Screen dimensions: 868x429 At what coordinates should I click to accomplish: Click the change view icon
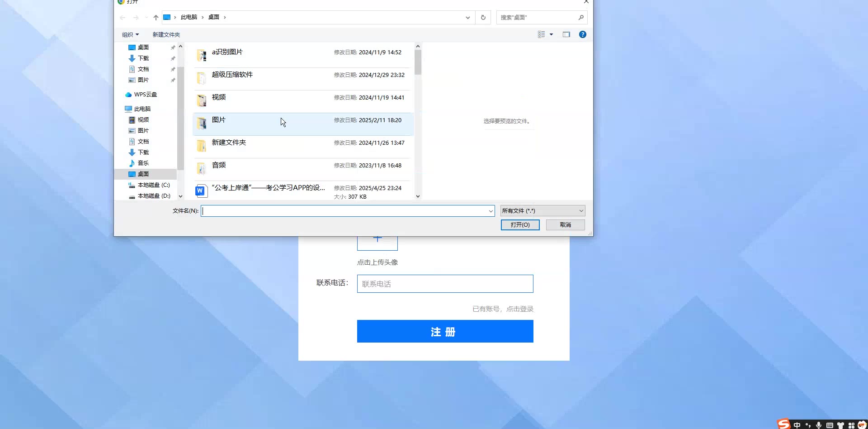click(541, 34)
